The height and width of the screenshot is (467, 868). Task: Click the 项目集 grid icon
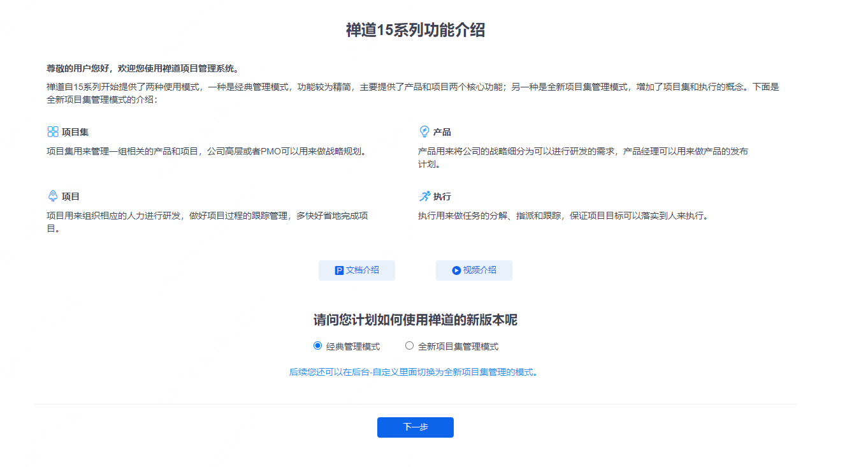(x=53, y=132)
